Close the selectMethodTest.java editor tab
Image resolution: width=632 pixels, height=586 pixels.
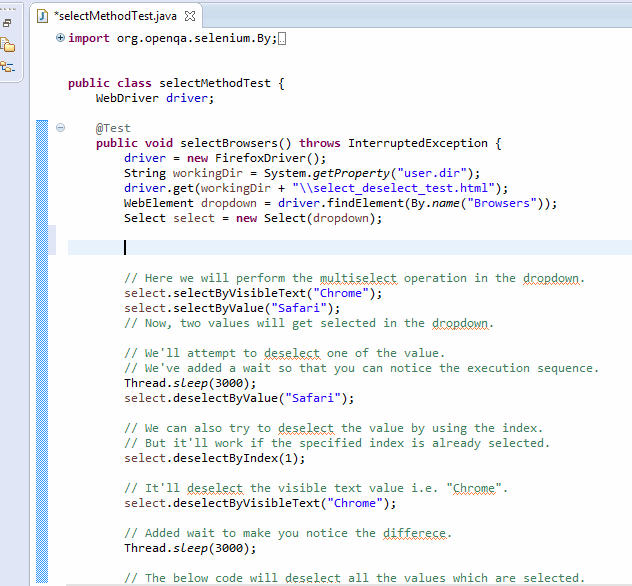(190, 16)
